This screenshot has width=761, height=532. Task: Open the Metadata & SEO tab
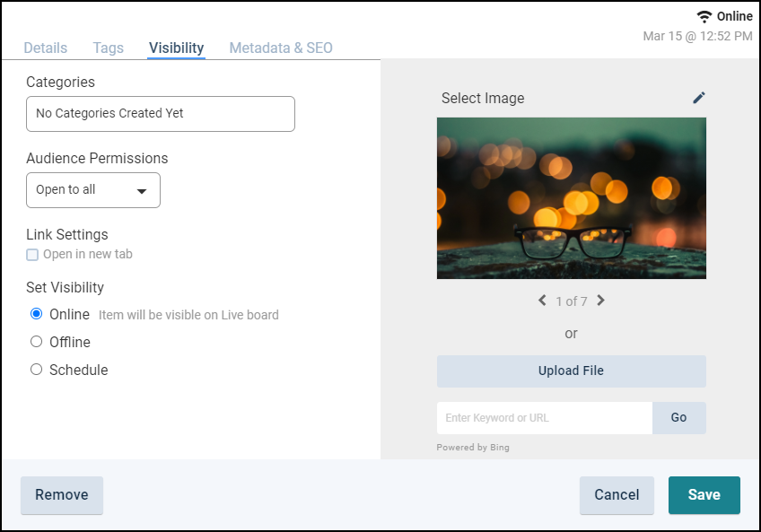point(281,48)
